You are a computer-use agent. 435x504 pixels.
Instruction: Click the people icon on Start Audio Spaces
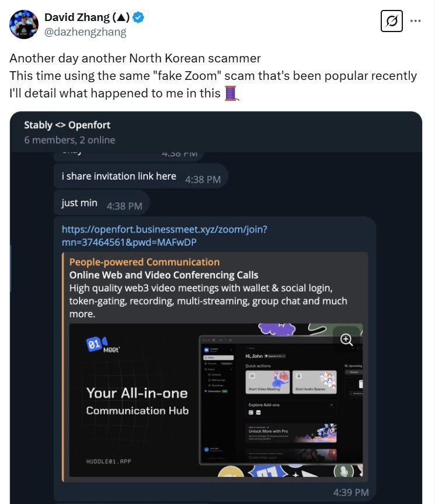coord(299,376)
